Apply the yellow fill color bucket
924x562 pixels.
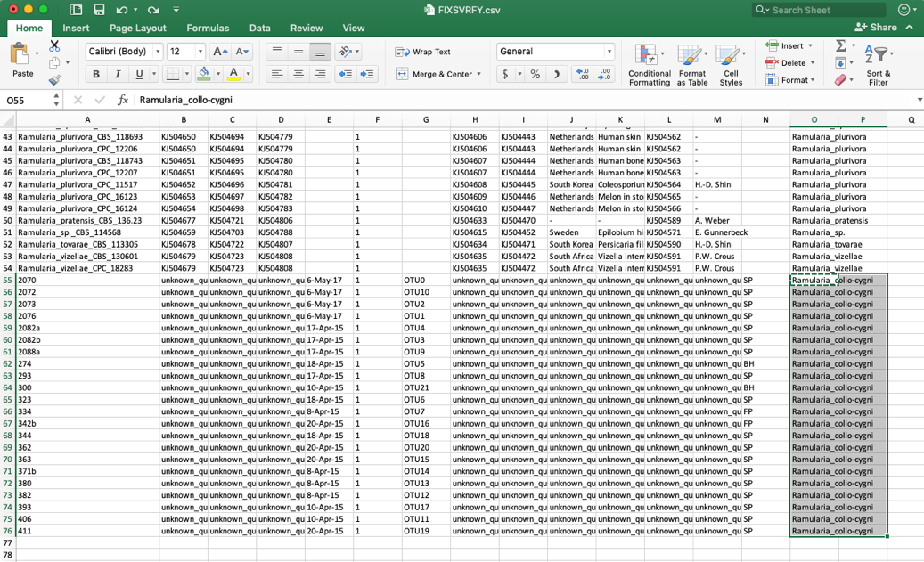pos(204,74)
